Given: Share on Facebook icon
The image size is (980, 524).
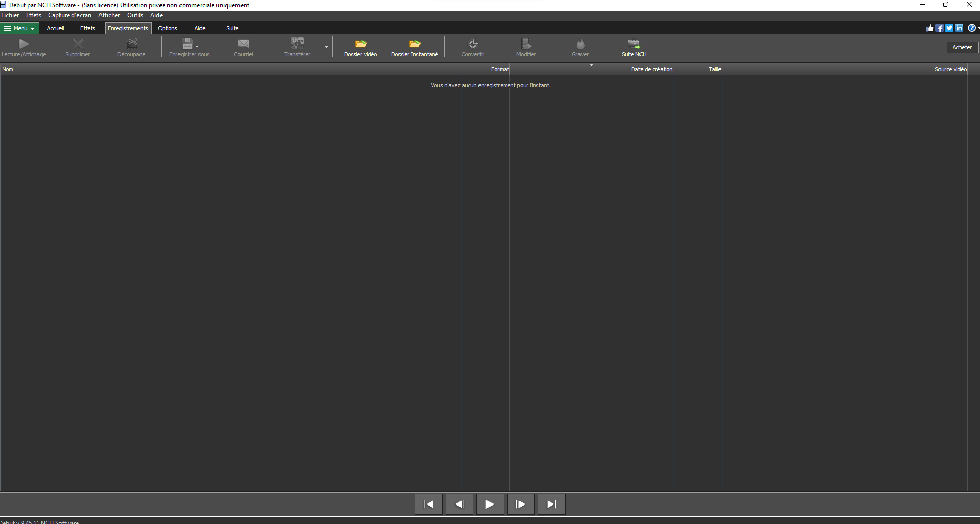Looking at the screenshot, I should point(939,28).
